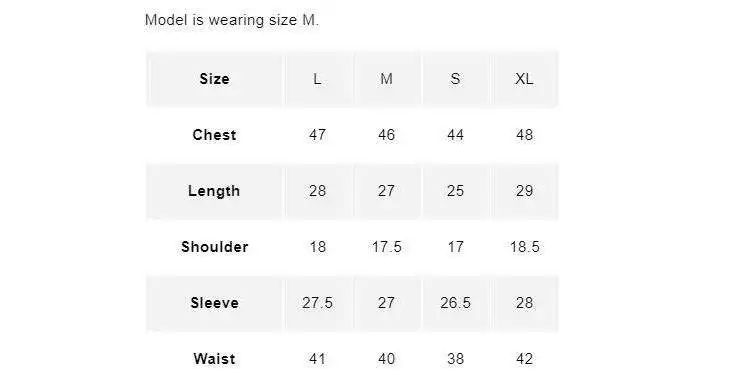The image size is (750, 375).
Task: Click the Chest value 44 for size S
Action: coord(455,135)
